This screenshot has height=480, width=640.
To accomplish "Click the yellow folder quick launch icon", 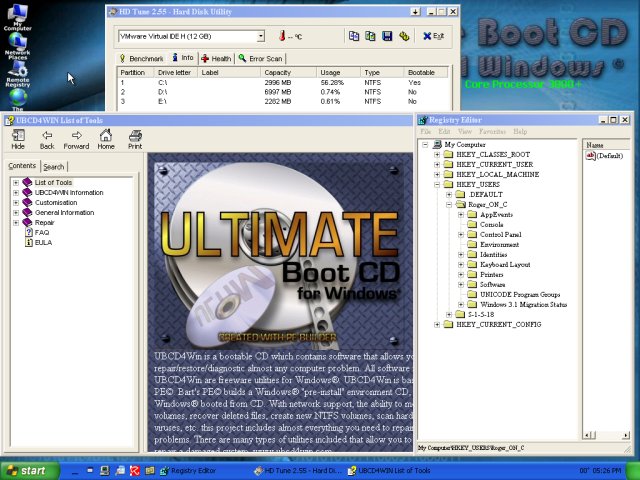I will pyautogui.click(x=150, y=471).
